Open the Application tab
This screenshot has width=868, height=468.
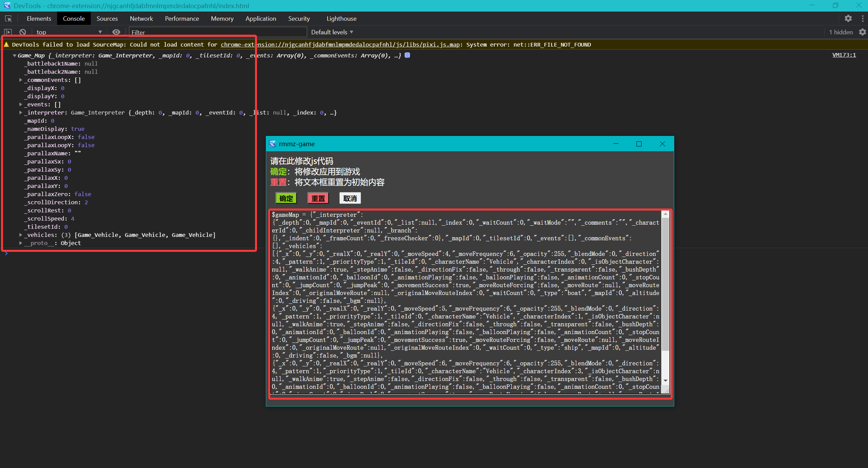pos(261,19)
